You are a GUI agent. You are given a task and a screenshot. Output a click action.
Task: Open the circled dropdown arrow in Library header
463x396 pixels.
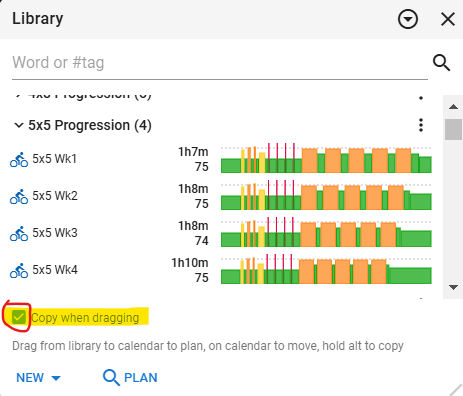[408, 19]
